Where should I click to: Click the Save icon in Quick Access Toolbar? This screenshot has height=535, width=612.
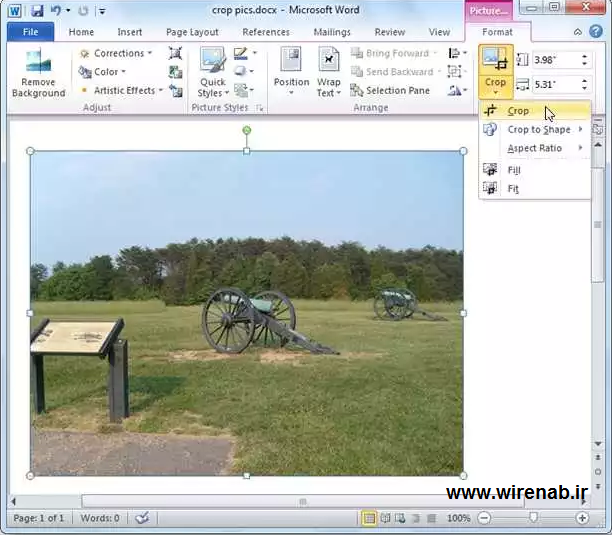[37, 10]
